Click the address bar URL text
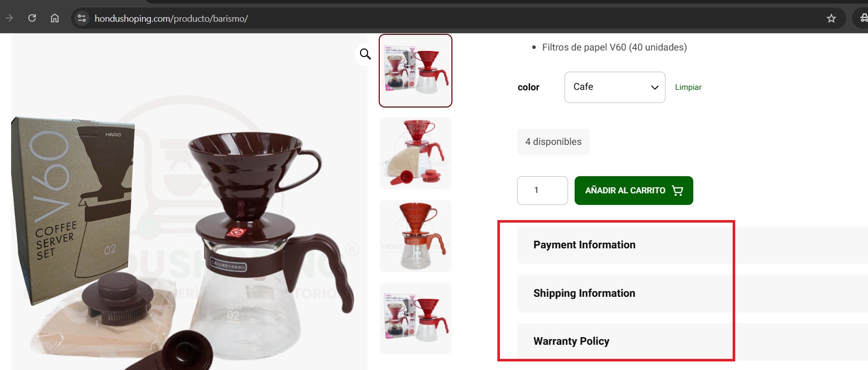 (171, 19)
